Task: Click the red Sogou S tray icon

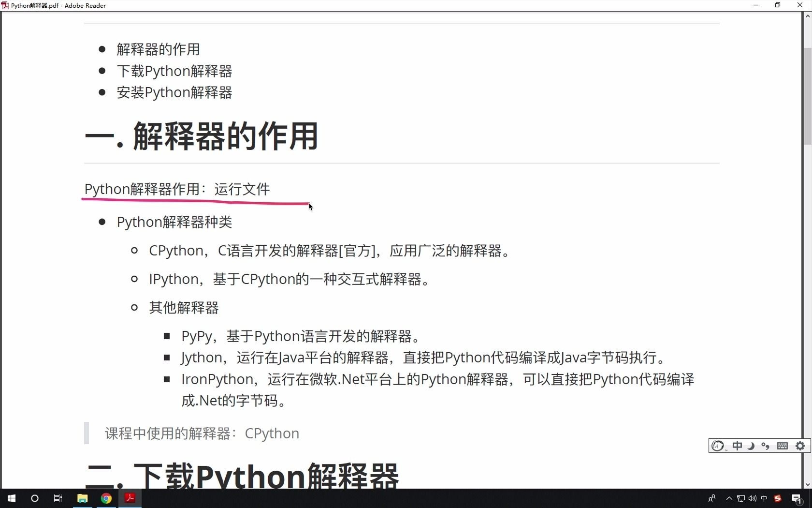Action: (778, 498)
